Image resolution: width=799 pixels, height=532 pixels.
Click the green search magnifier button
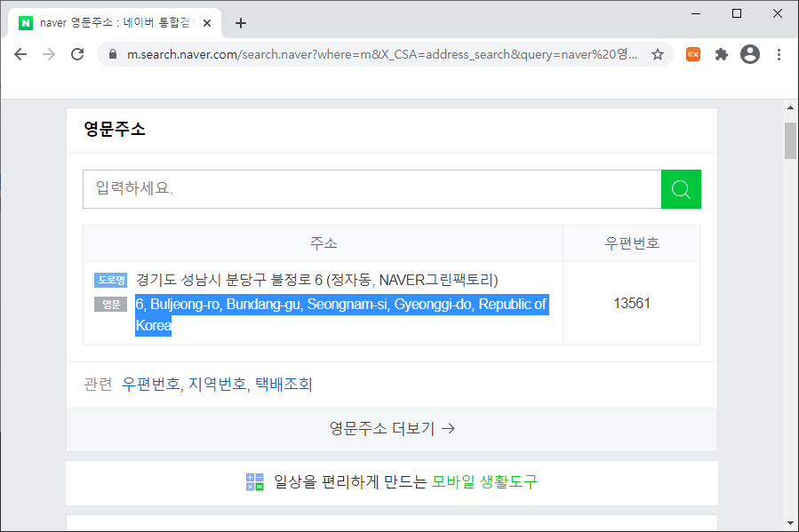pyautogui.click(x=681, y=189)
